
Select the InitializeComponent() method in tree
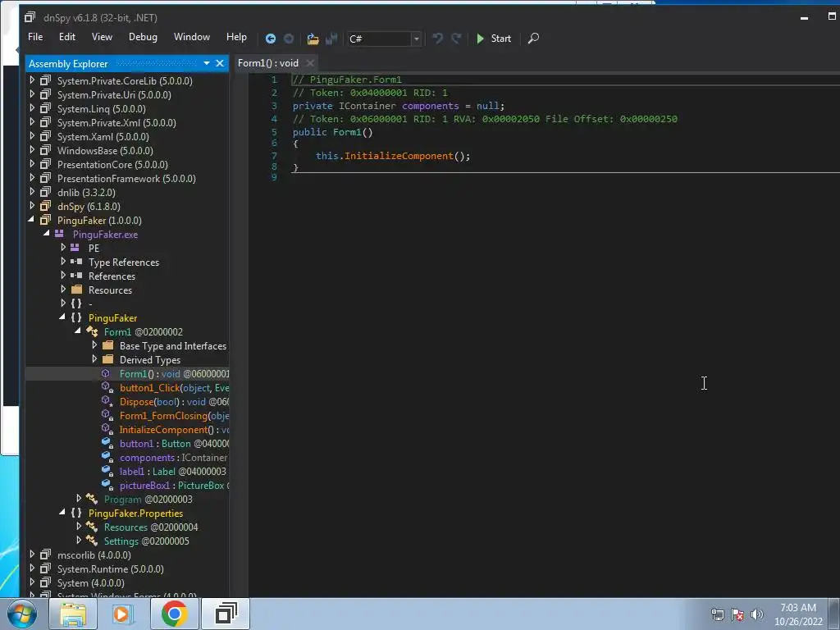[174, 430]
